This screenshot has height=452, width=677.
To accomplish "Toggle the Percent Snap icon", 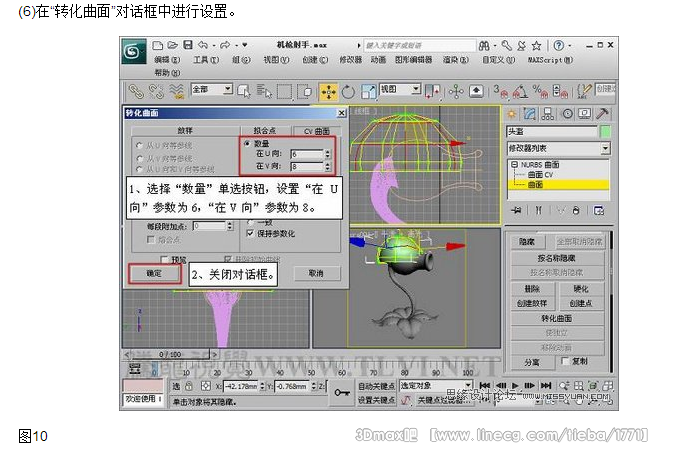I will (540, 92).
